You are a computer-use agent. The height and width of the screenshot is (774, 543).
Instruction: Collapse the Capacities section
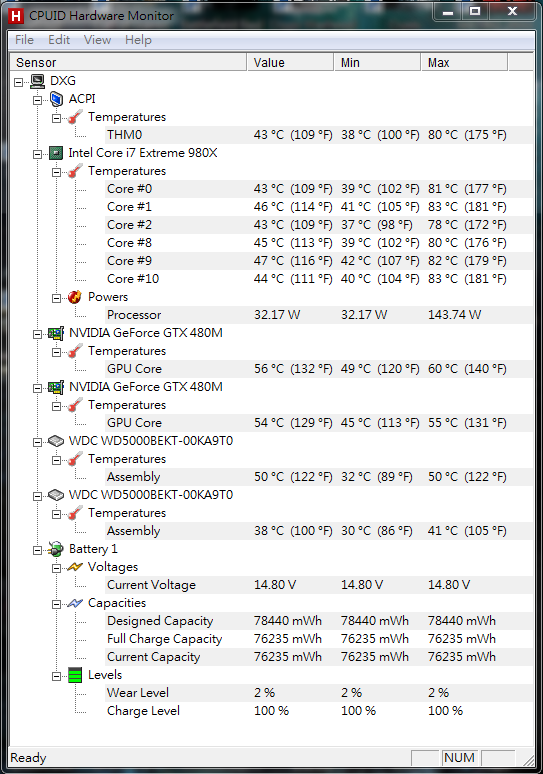[56, 604]
